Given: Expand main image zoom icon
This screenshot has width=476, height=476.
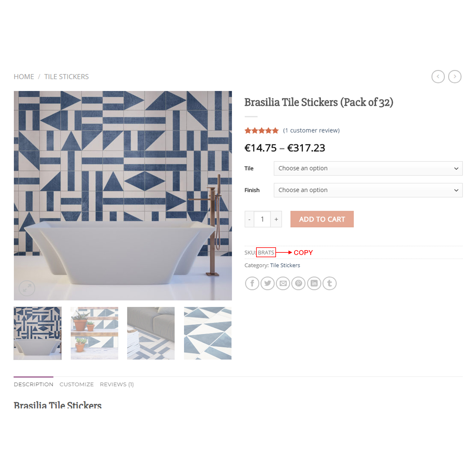Looking at the screenshot, I should click(x=27, y=288).
